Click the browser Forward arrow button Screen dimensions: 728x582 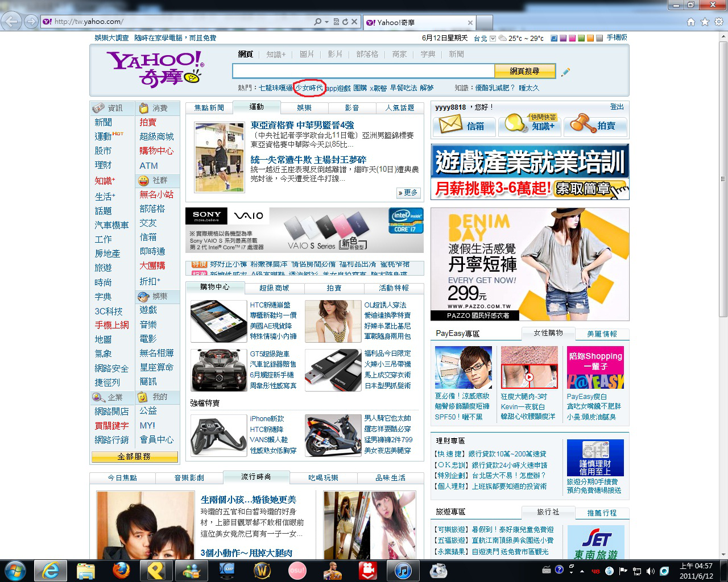pos(31,22)
